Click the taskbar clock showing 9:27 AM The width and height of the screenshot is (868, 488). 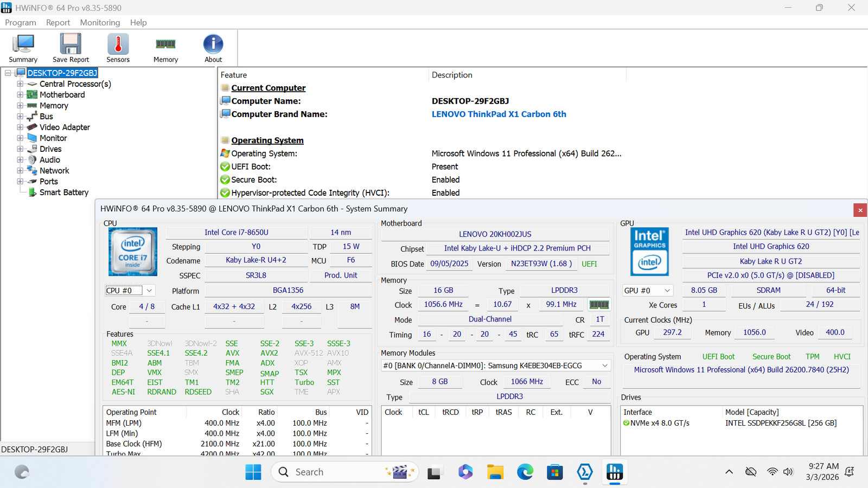824,472
